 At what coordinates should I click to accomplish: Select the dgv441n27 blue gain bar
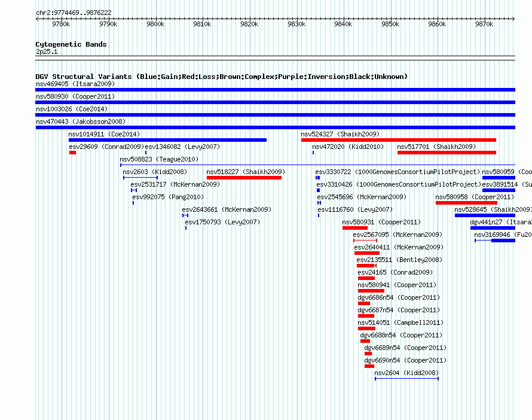coord(493,228)
